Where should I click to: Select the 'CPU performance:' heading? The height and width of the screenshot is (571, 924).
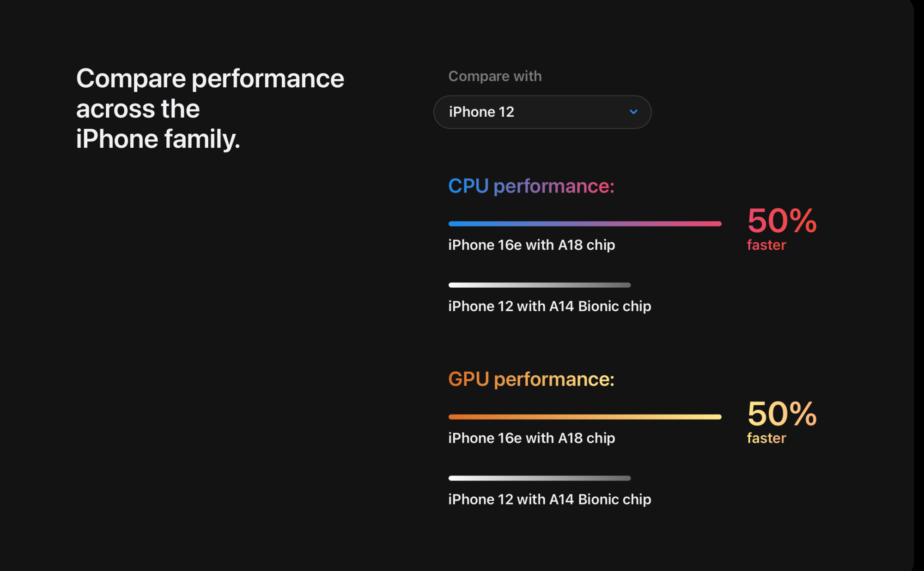531,186
